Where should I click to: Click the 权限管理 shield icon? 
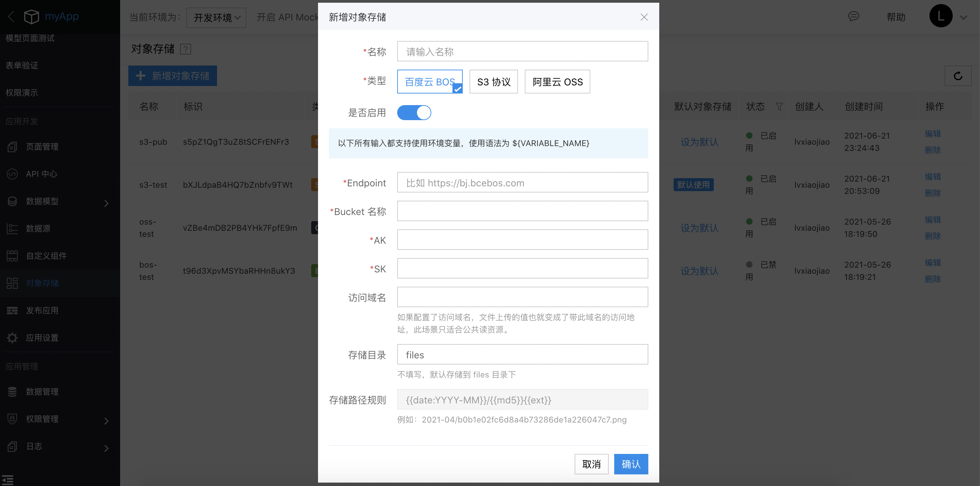coord(12,419)
